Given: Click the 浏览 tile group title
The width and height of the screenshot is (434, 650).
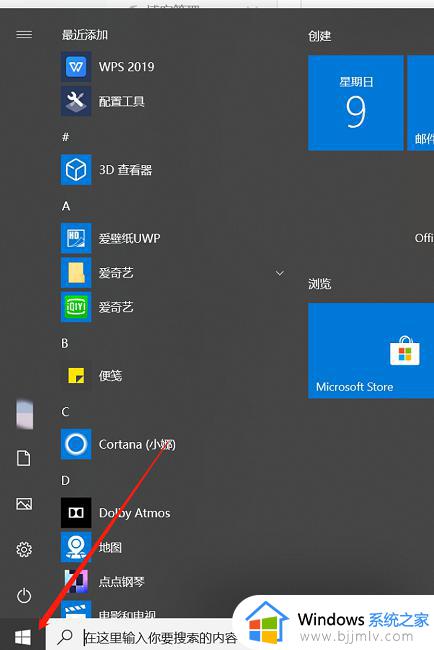Looking at the screenshot, I should [x=320, y=284].
